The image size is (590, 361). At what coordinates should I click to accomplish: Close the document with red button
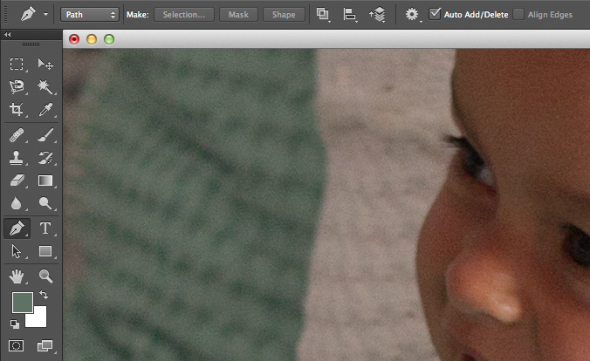tap(74, 39)
